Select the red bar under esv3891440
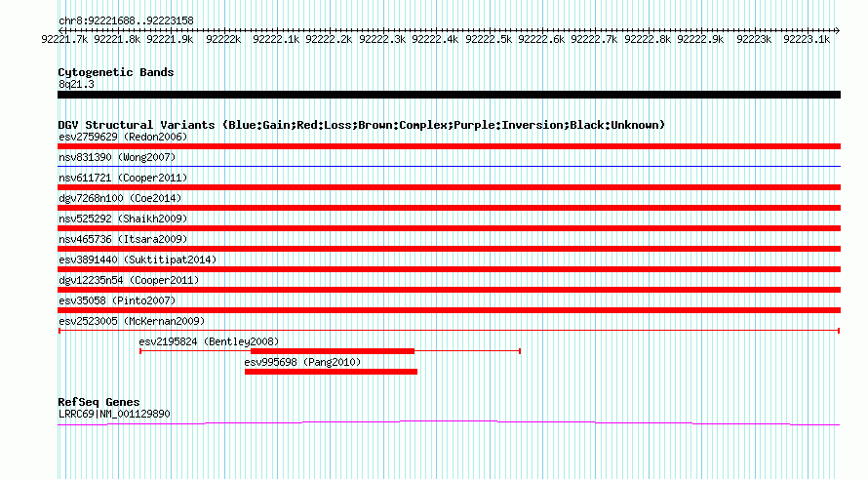 tap(449, 269)
